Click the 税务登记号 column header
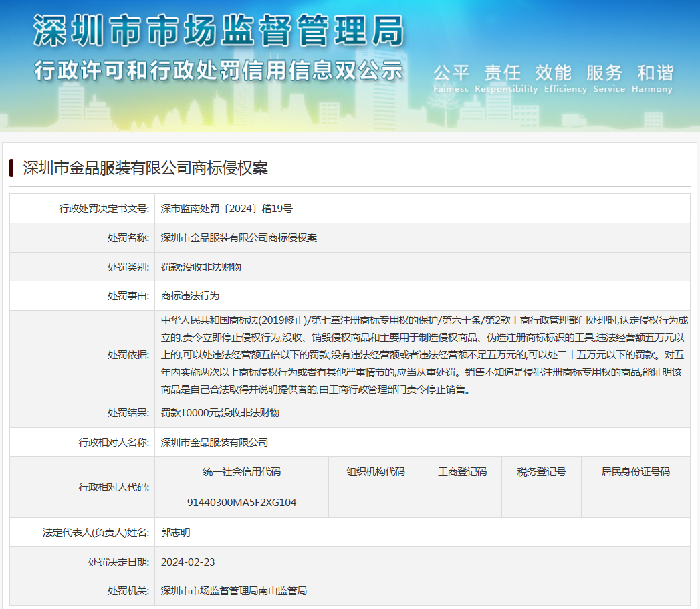700x609 pixels. point(542,472)
